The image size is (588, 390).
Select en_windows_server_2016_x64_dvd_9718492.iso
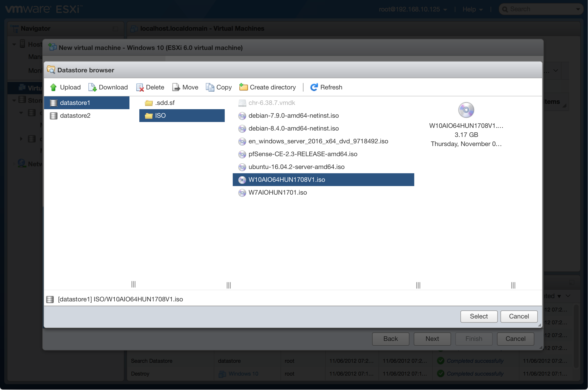click(323, 141)
